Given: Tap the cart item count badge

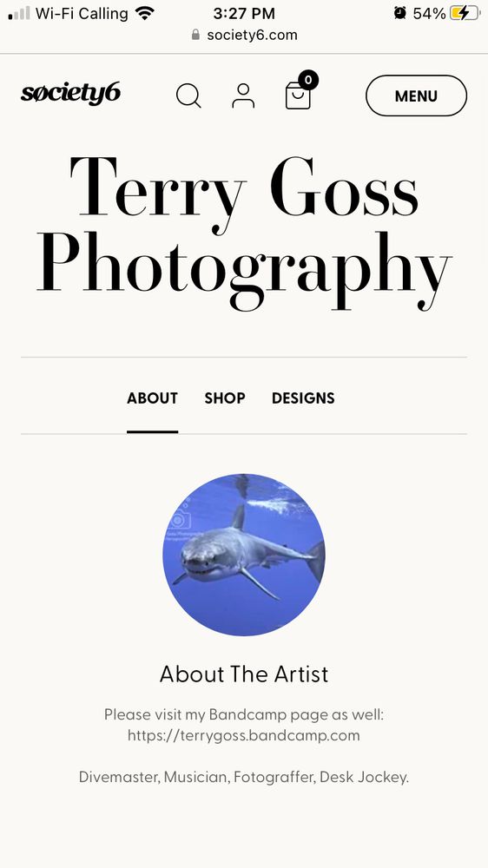Looking at the screenshot, I should [x=308, y=80].
